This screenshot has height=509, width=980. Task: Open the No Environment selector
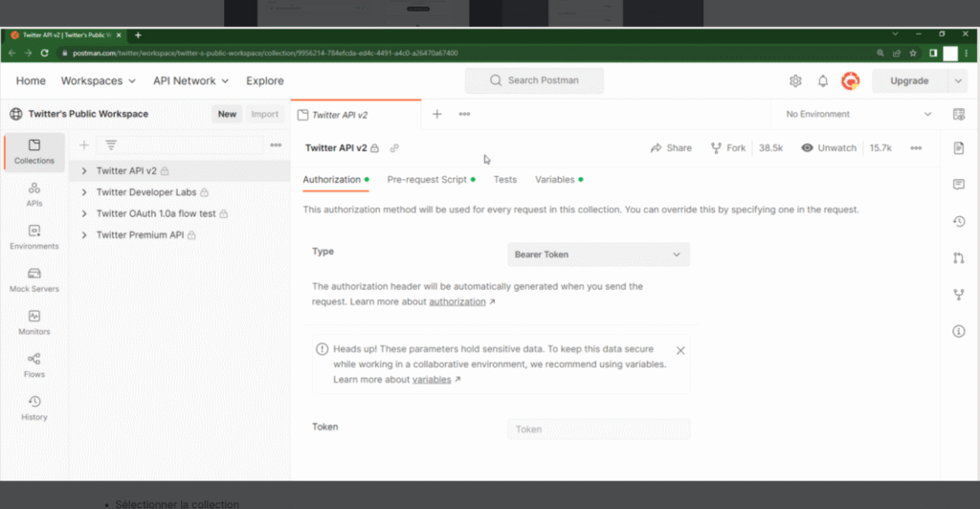[x=858, y=114]
